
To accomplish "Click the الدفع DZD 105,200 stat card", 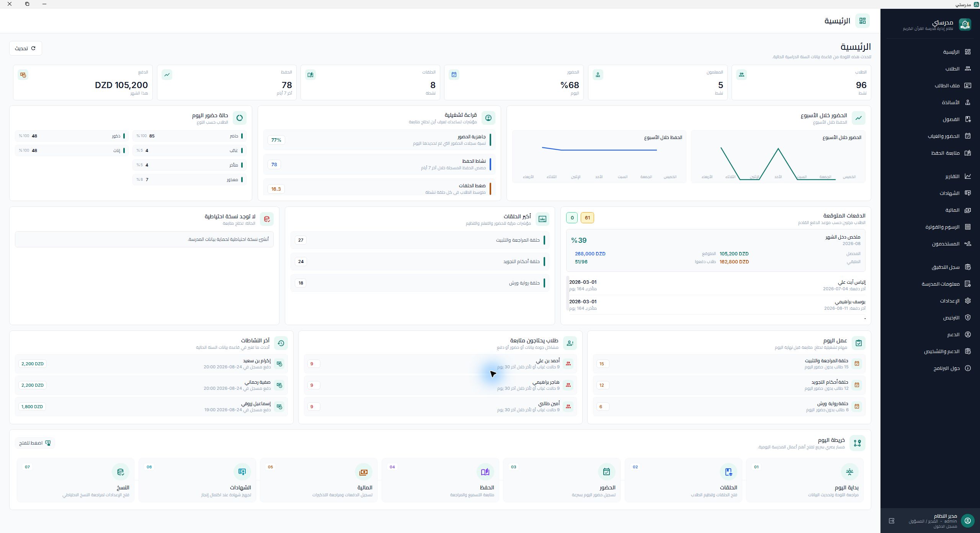I will pyautogui.click(x=83, y=82).
